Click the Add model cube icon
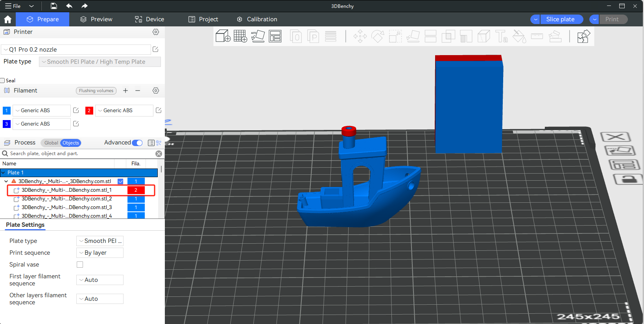644x324 pixels. point(223,36)
